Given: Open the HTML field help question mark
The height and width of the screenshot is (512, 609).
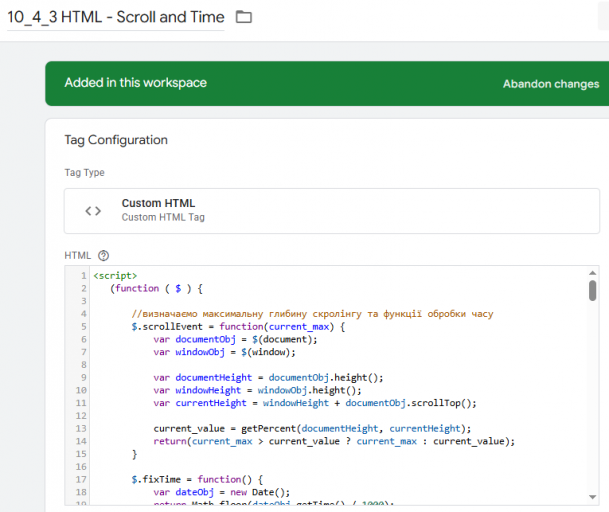Looking at the screenshot, I should pos(103,255).
